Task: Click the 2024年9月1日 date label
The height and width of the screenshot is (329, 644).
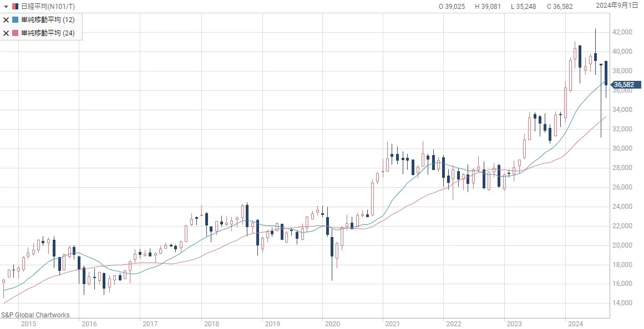Action: pos(617,6)
